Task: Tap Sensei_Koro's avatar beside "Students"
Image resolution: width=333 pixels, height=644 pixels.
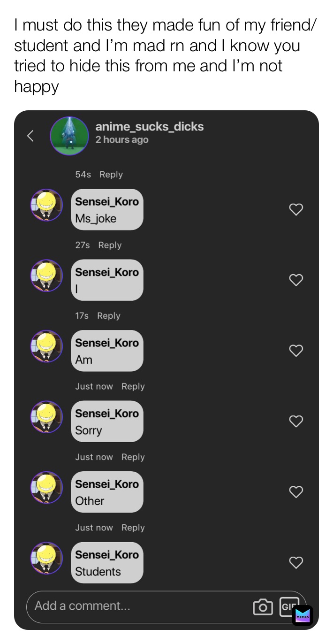Action: tap(46, 558)
